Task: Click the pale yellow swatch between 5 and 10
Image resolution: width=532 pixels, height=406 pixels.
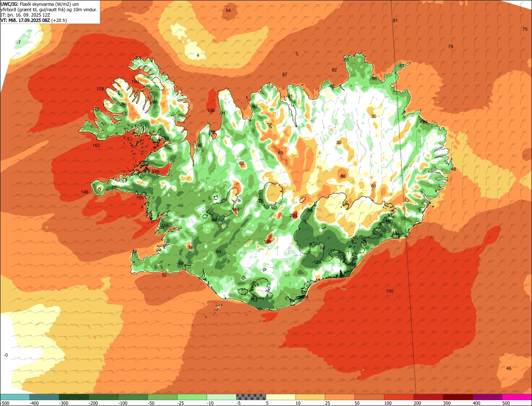Action: coord(281,396)
